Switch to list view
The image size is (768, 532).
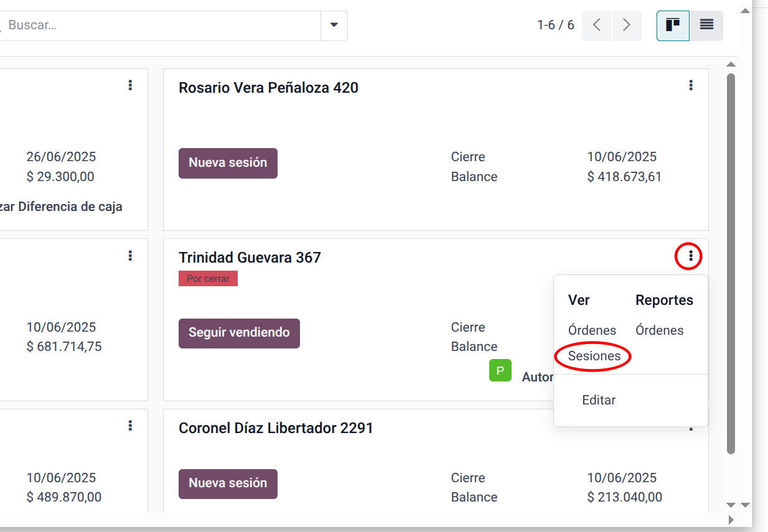pyautogui.click(x=706, y=26)
